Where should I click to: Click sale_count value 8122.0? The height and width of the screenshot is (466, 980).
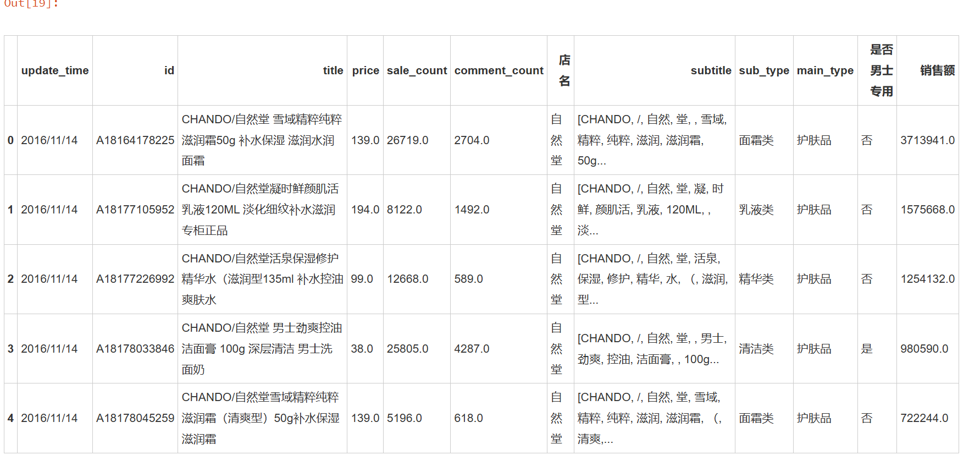pos(404,210)
